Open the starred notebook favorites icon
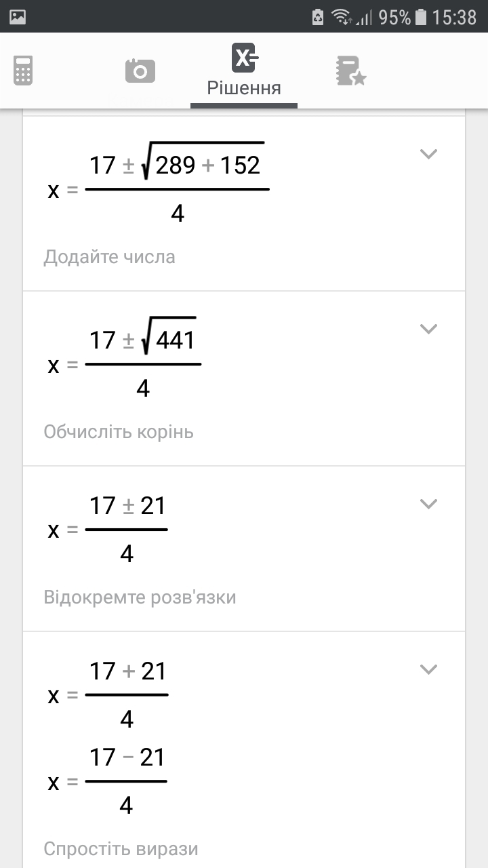Image resolution: width=488 pixels, height=868 pixels. coord(350,71)
